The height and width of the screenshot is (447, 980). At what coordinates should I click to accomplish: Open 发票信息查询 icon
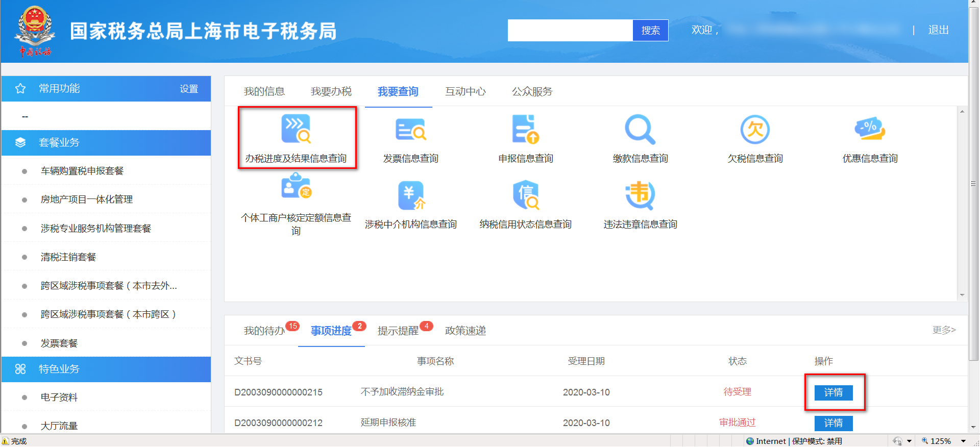[x=411, y=129]
